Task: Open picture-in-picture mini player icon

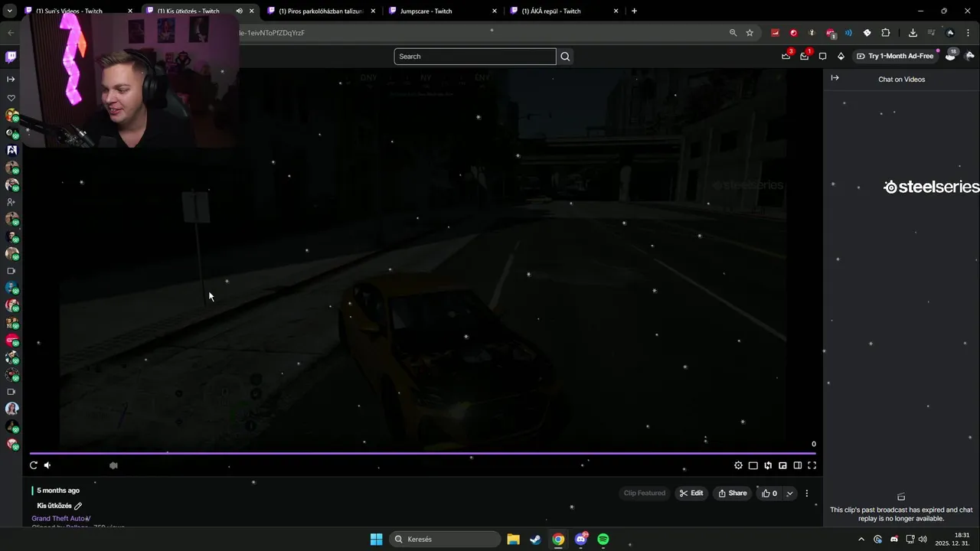Action: pos(782,465)
